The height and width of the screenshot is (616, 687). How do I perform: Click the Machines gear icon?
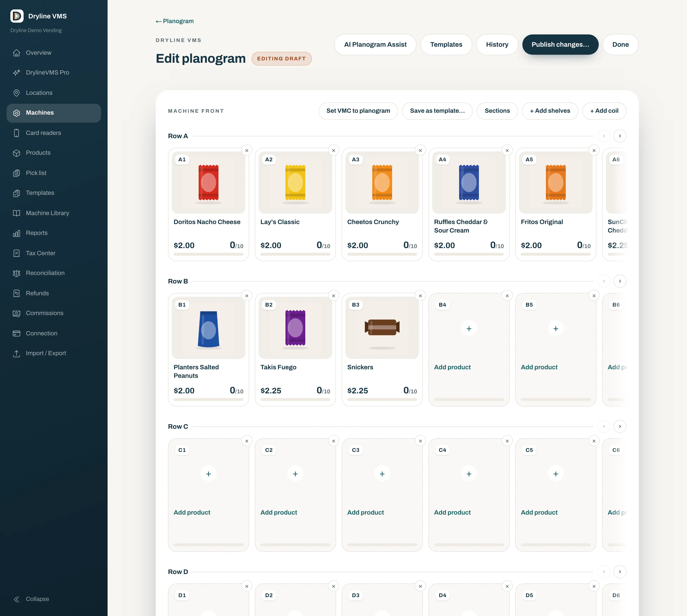(x=16, y=113)
